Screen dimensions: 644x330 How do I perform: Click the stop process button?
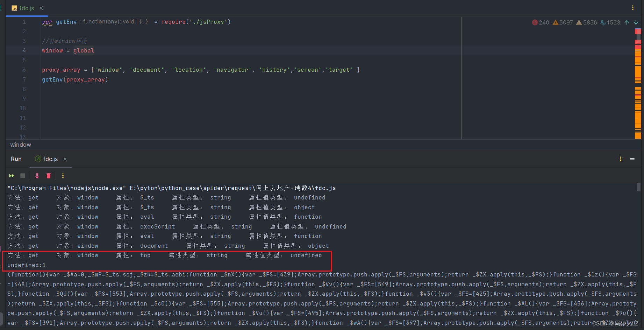pos(23,176)
